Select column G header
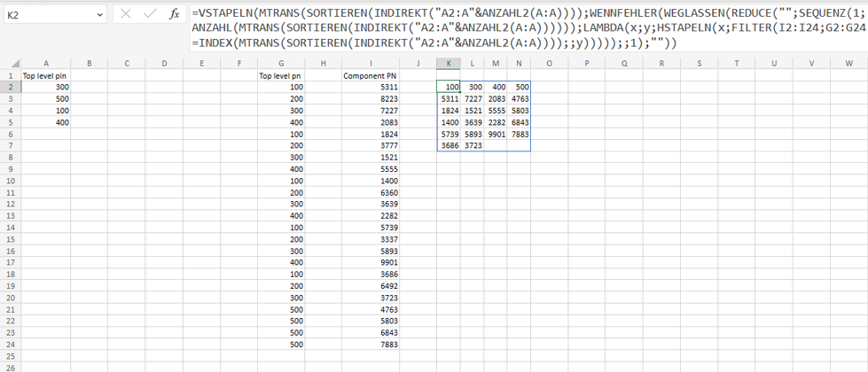868x372 pixels. (x=281, y=64)
